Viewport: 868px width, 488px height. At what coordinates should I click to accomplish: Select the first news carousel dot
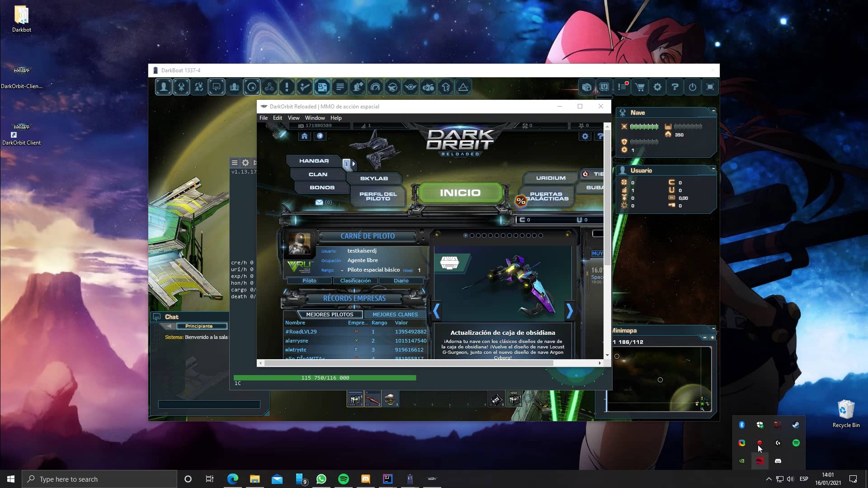pyautogui.click(x=466, y=235)
